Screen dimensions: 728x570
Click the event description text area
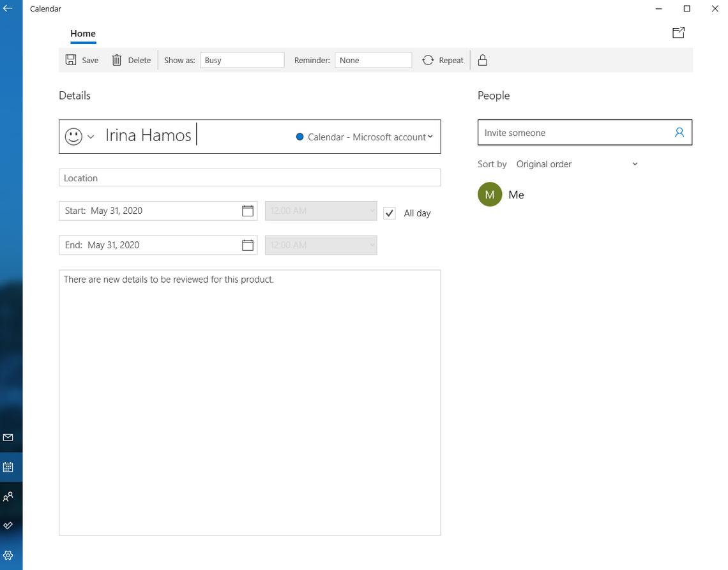pos(250,402)
